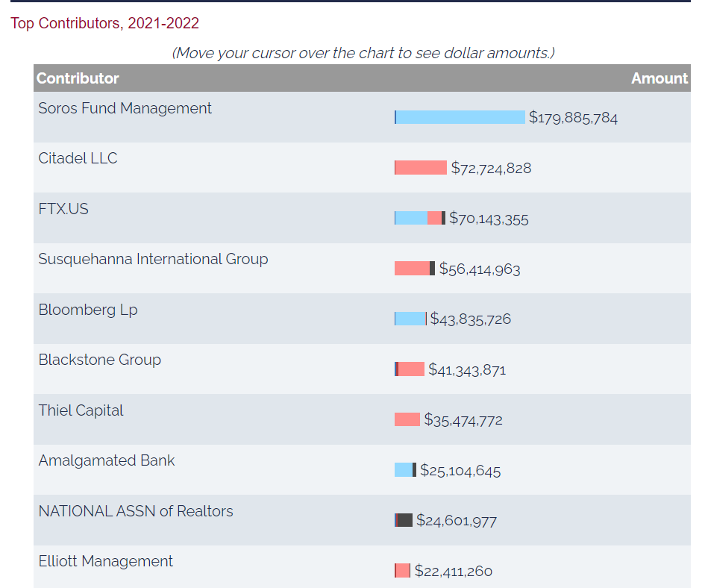Click the red Elliott Management bar
Viewport: 705px width, 588px height.
point(403,571)
